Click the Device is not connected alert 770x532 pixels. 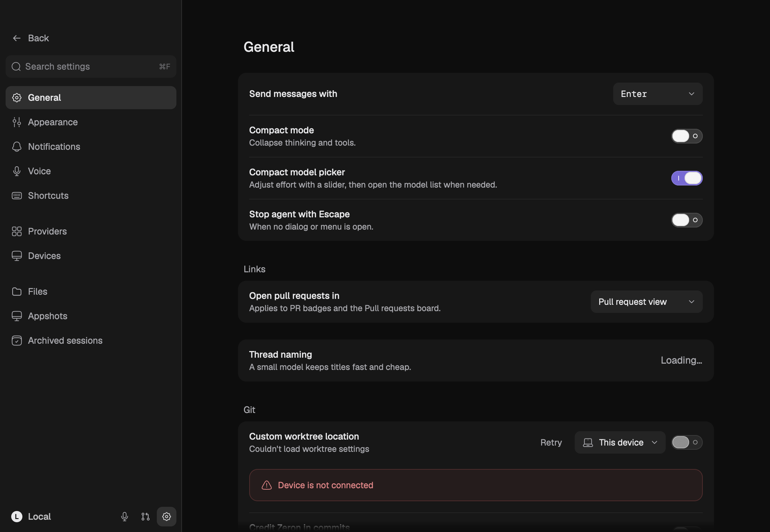(476, 485)
